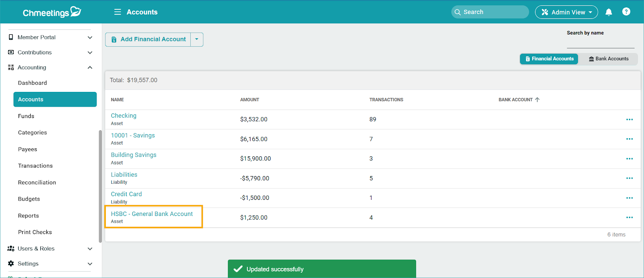Image resolution: width=644 pixels, height=278 pixels.
Task: Expand the Contributions sidebar section
Action: 90,53
